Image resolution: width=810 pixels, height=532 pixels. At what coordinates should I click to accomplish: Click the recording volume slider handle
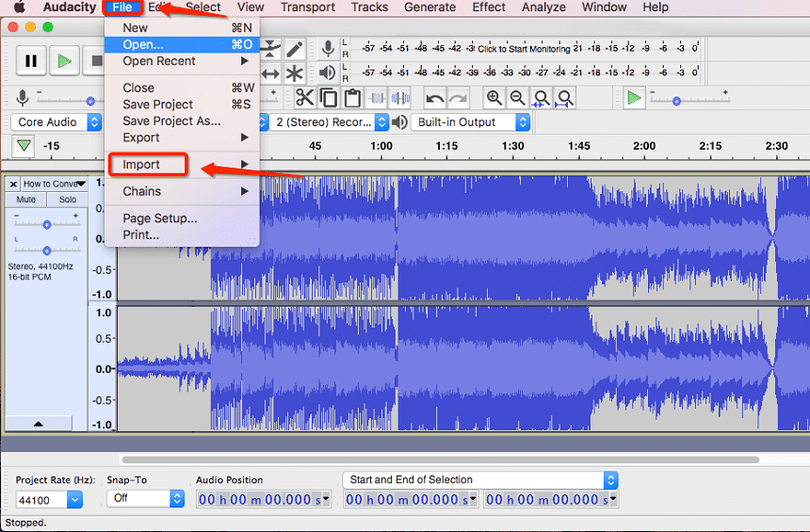90,102
